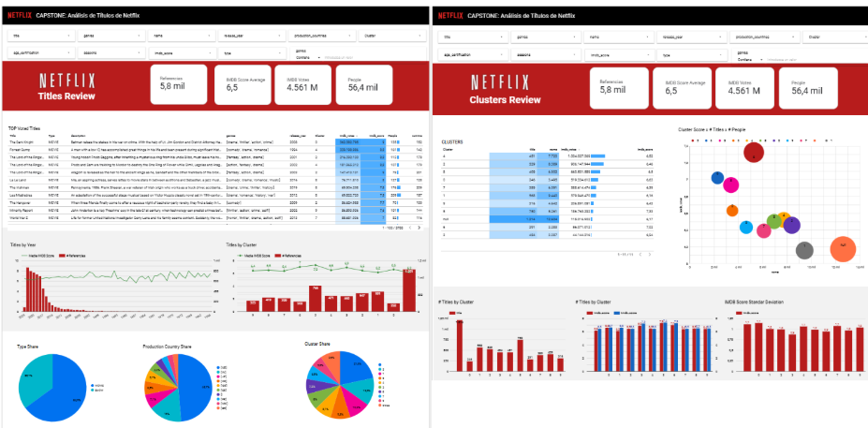Screen dimensions: 868x428
Task: Open the genres filter in Titles Review dashboard
Action: tap(111, 36)
